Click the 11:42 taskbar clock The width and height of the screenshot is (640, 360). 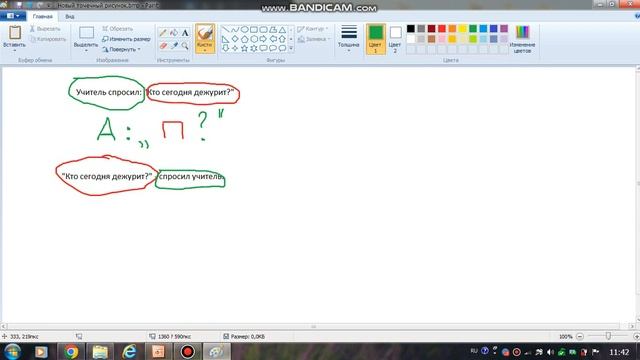[619, 352]
